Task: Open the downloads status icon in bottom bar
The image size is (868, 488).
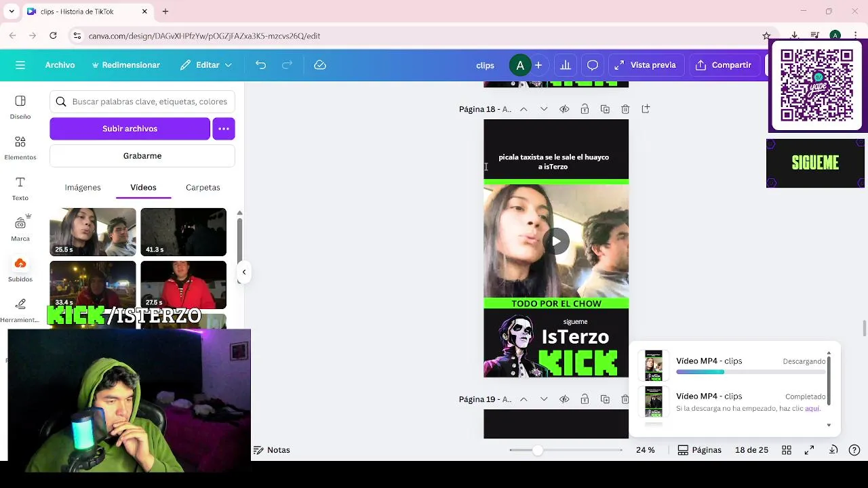Action: pos(833,450)
